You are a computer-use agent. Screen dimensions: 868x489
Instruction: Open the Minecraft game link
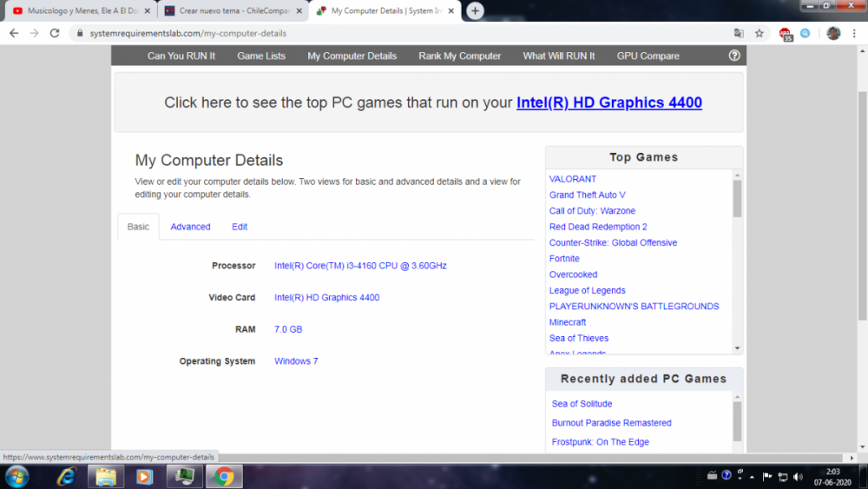568,322
